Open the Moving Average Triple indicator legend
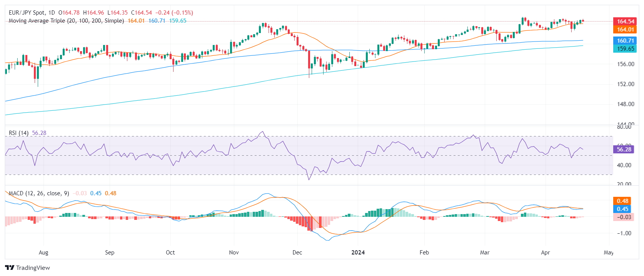Image resolution: width=644 pixels, height=276 pixels. (x=66, y=21)
